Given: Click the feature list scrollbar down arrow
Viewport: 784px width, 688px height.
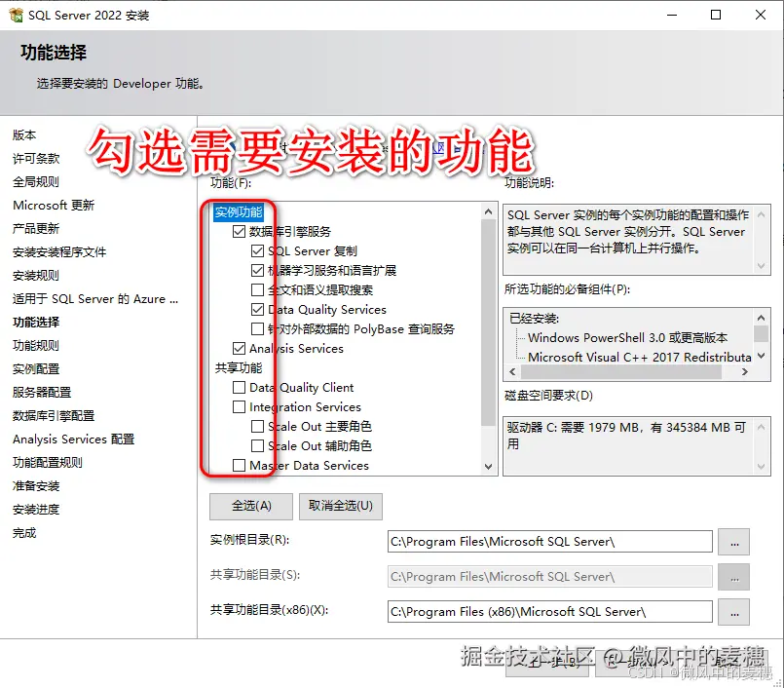Looking at the screenshot, I should coord(486,466).
